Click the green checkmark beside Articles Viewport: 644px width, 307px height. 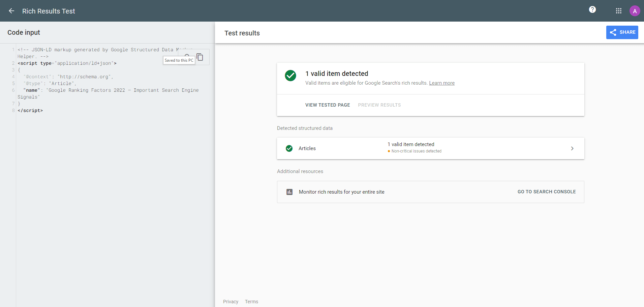(x=289, y=148)
